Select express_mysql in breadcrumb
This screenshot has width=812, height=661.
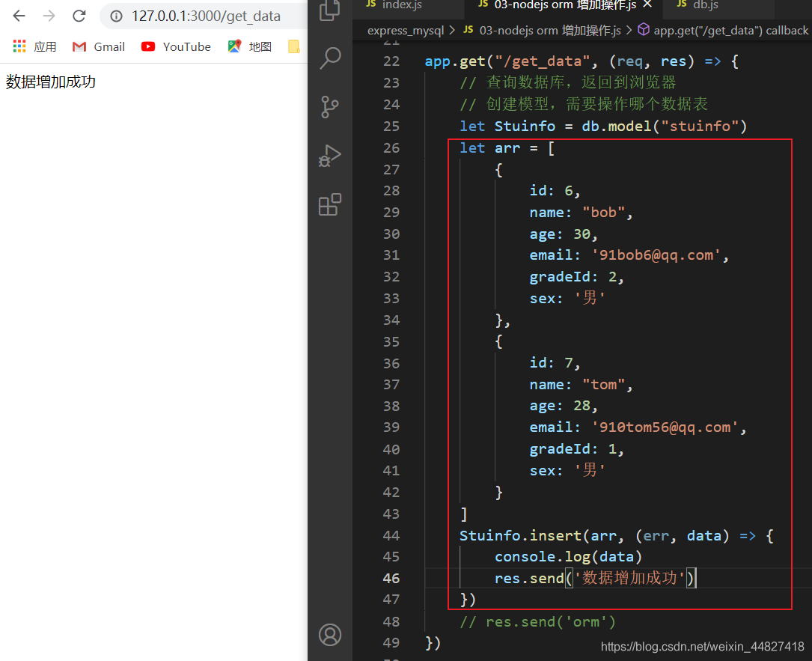click(406, 31)
